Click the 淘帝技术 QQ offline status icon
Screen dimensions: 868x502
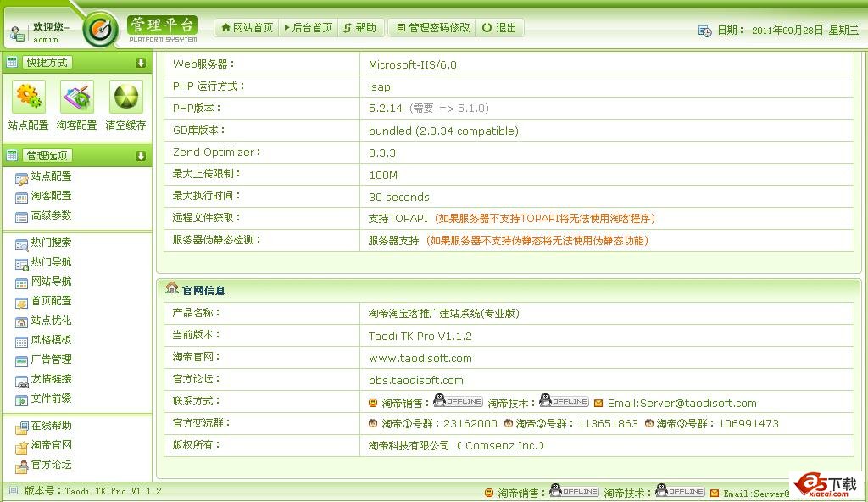[x=564, y=401]
